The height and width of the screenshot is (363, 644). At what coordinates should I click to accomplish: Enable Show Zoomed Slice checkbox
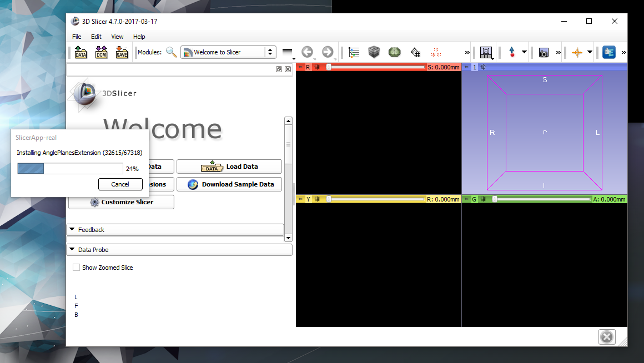(77, 268)
